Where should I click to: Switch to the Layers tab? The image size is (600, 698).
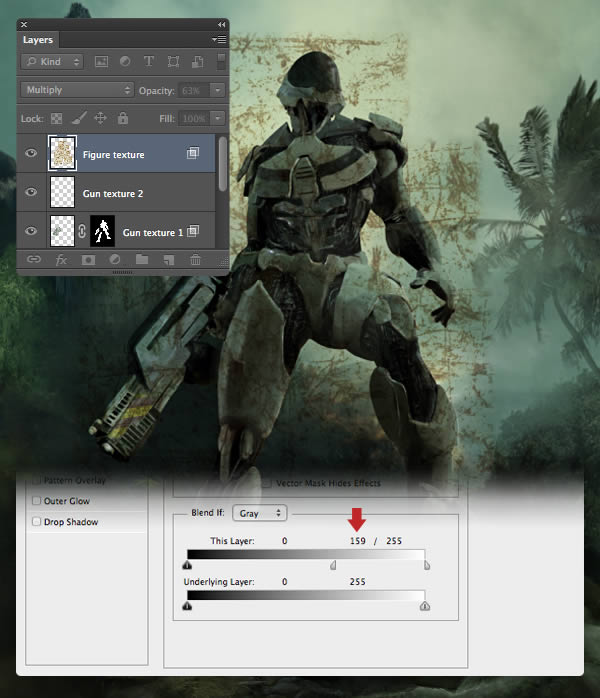[x=38, y=40]
